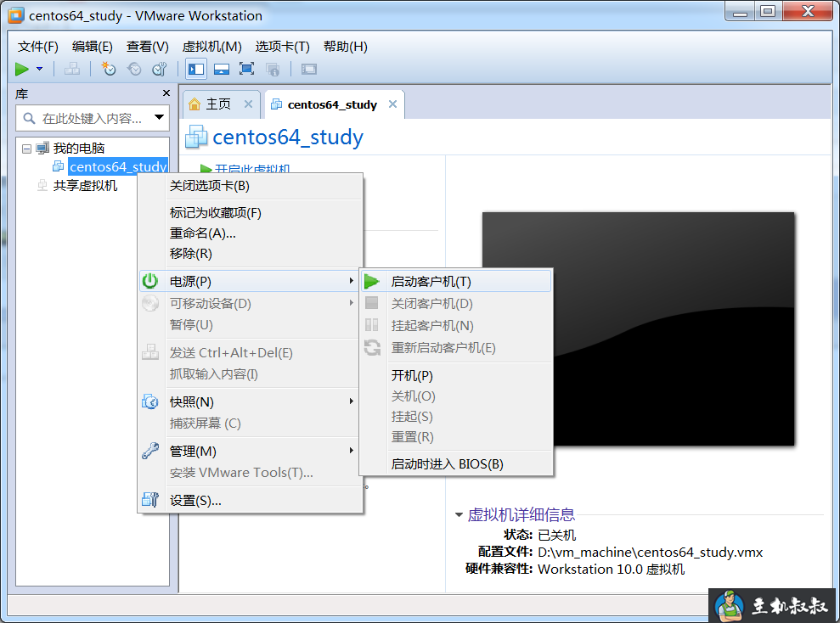This screenshot has height=623, width=840.
Task: Enter full screen mode via toolbar icon
Action: click(246, 69)
